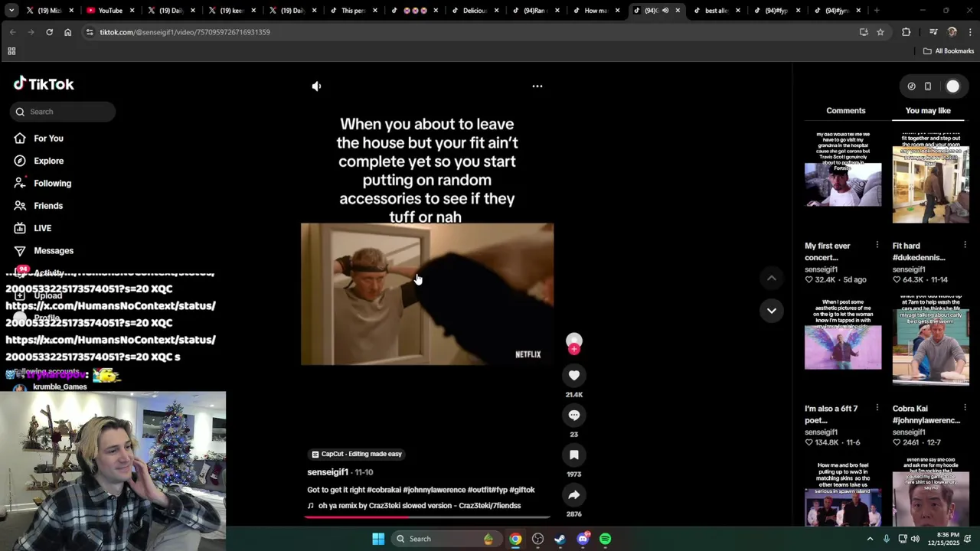980x551 pixels.
Task: Bookmark this page with the star icon
Action: click(880, 32)
